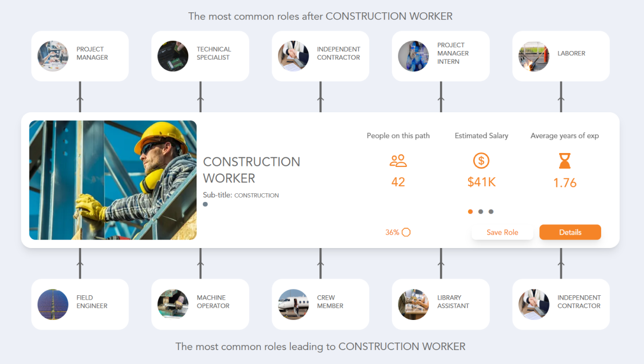Select the first orange pagination dot
644x364 pixels.
(470, 212)
